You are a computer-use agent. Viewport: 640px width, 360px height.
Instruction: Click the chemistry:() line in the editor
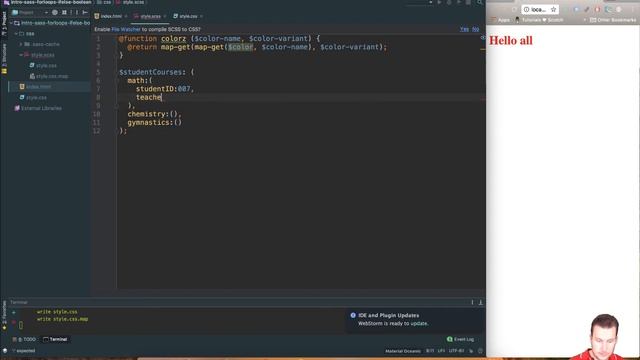click(x=154, y=114)
